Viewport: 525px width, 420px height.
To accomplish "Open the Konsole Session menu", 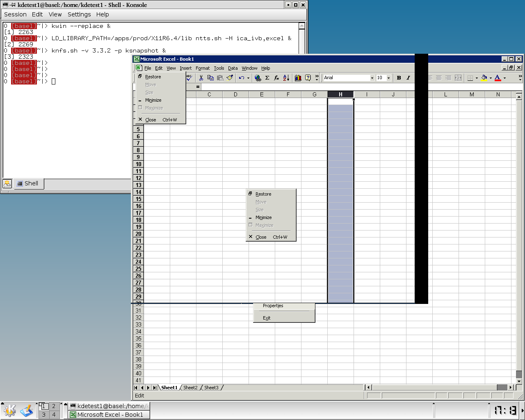I will point(15,14).
